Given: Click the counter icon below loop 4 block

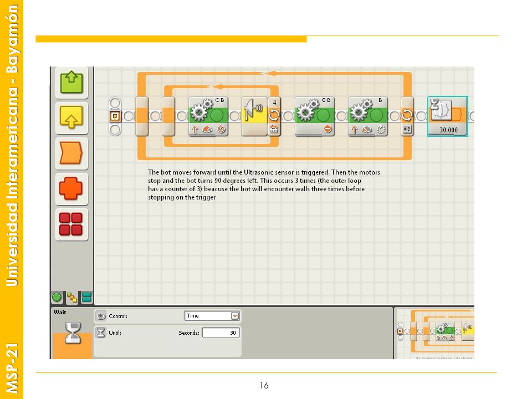Looking at the screenshot, I should point(274,129).
